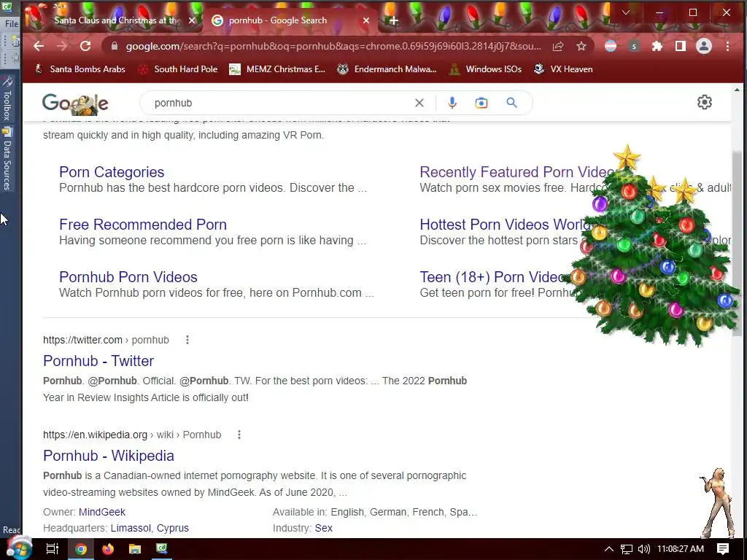View site information via the lock icon
Image resolution: width=747 pixels, height=560 pixels.
coord(114,46)
